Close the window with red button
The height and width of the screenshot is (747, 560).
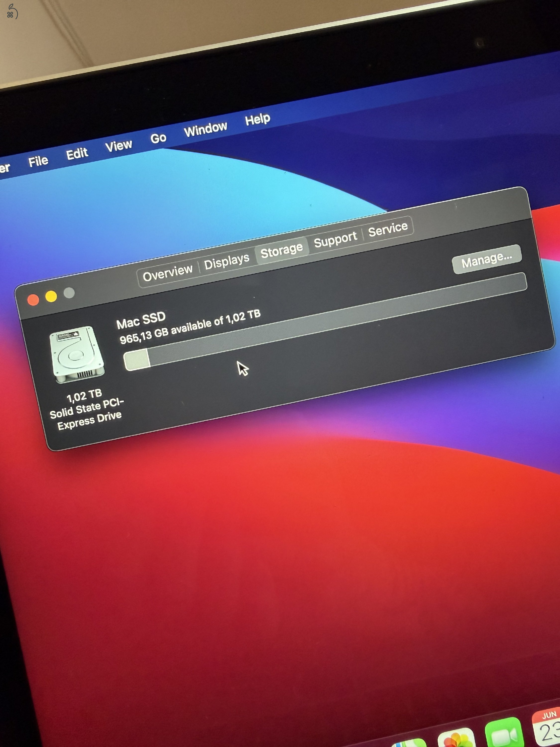[33, 300]
